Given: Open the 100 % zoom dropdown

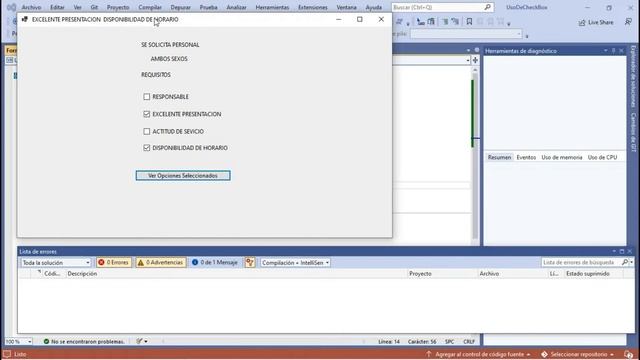Looking at the screenshot, I should click(18, 341).
